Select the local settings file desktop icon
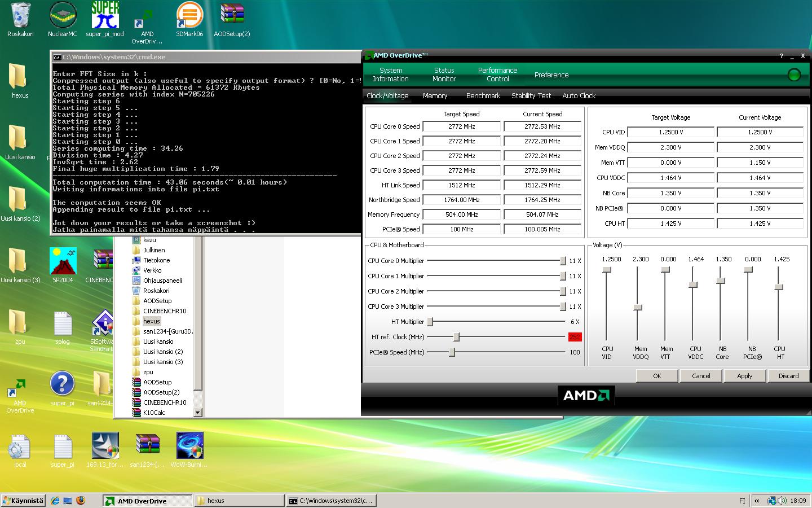This screenshot has width=812, height=508. [20, 450]
